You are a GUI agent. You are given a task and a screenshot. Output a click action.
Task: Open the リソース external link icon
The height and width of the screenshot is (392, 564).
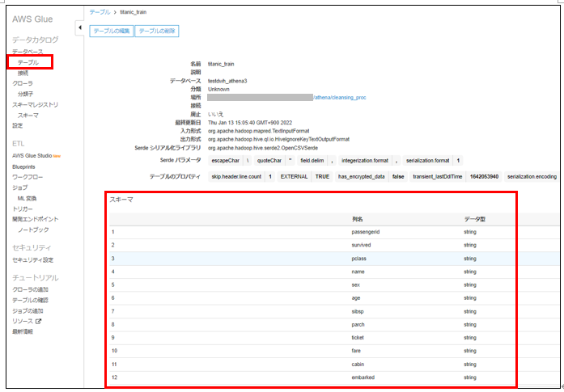39,321
